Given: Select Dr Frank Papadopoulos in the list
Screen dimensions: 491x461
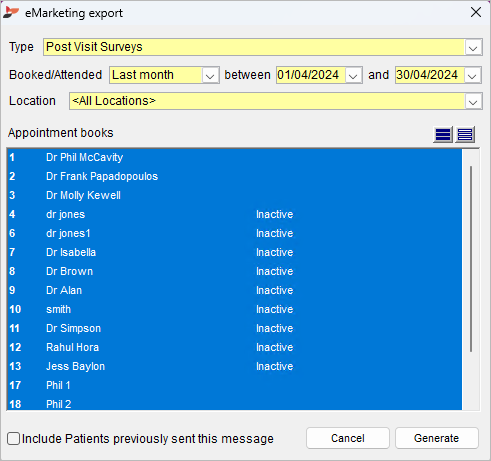Looking at the screenshot, I should [234, 176].
